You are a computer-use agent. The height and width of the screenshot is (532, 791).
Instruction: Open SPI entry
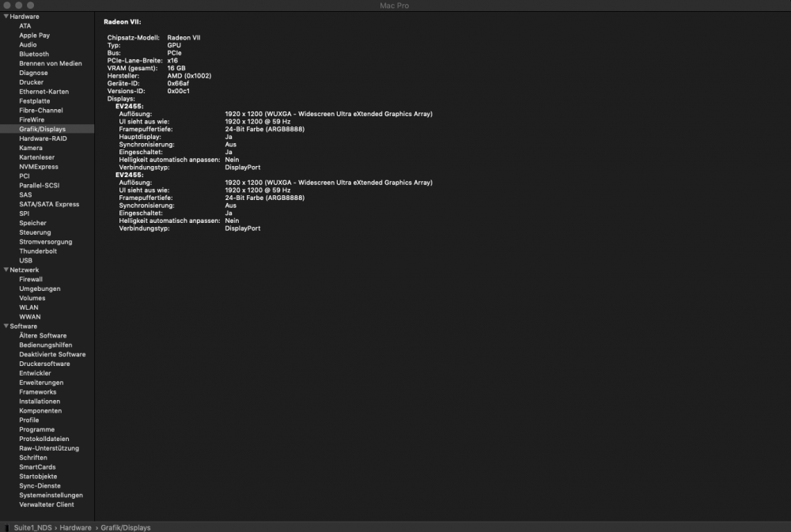tap(25, 213)
